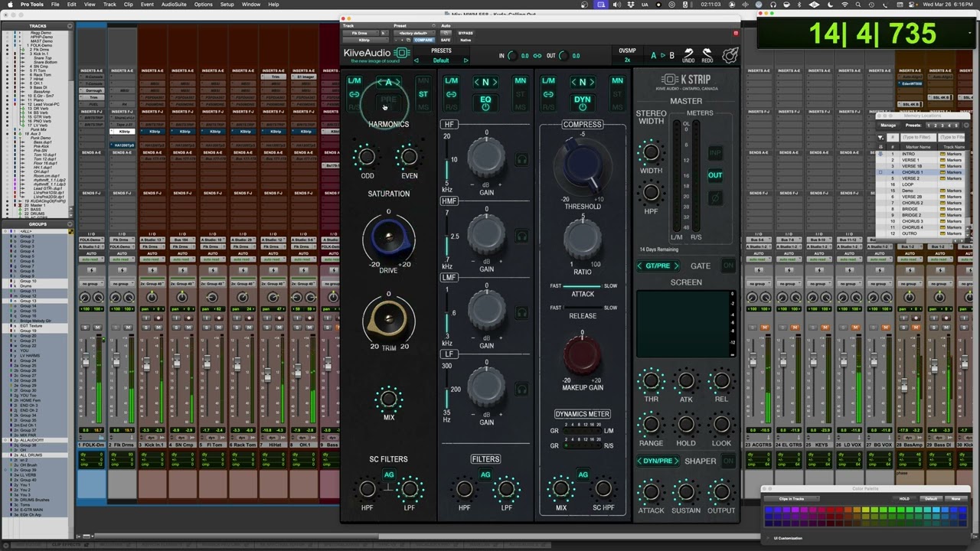Open Memory Locations filter funnel icon
980x551 pixels.
click(880, 138)
